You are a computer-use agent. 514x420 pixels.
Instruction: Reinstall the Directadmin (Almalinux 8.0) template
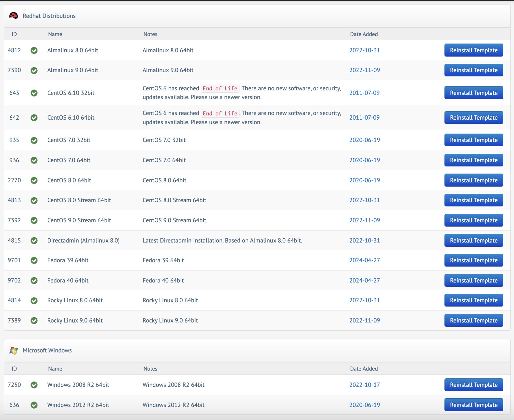coord(474,240)
